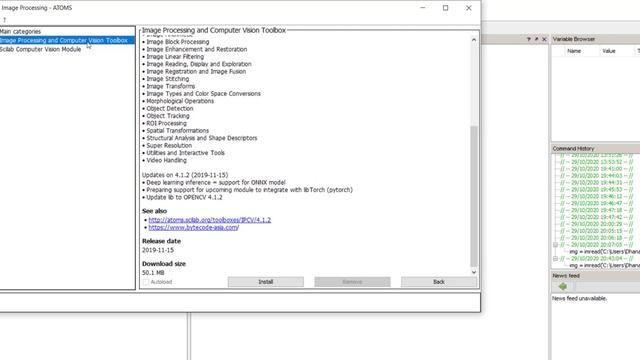Maximize the ATOMS window
The width and height of the screenshot is (640, 360).
(445, 8)
